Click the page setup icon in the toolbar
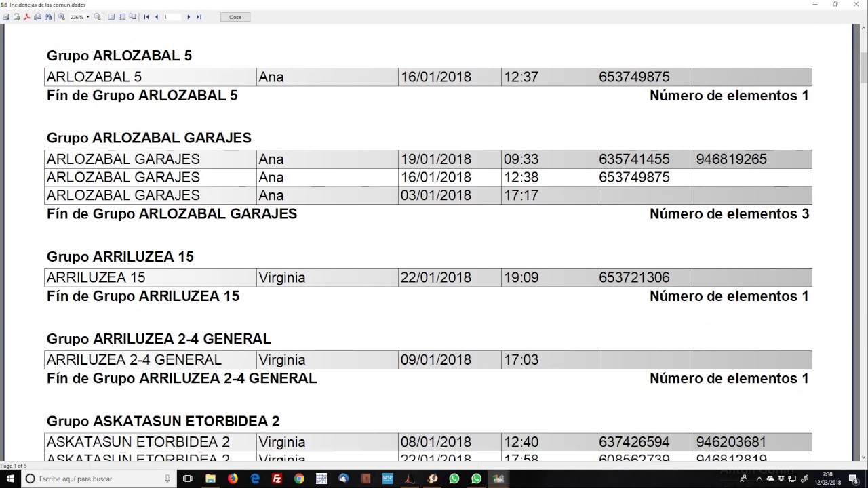This screenshot has height=488, width=868. [x=37, y=17]
